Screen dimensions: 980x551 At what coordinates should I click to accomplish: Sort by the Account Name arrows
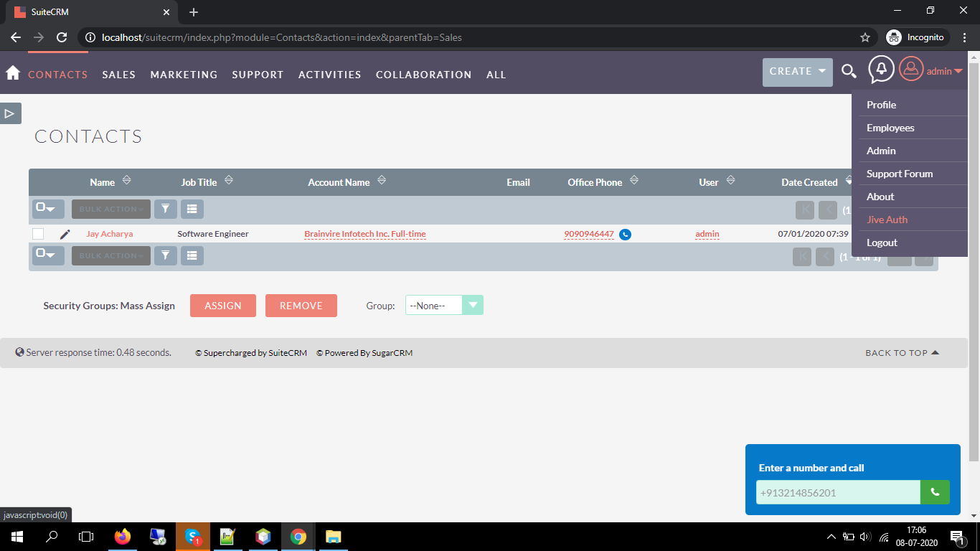point(382,181)
